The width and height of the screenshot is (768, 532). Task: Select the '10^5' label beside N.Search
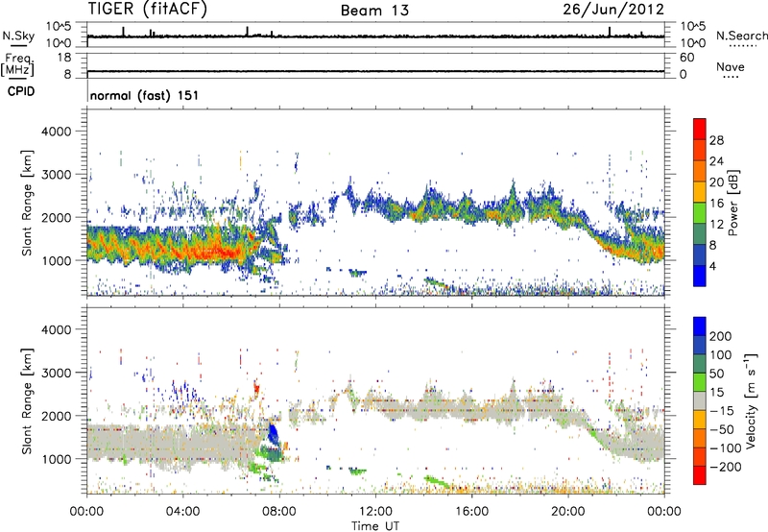click(x=693, y=27)
